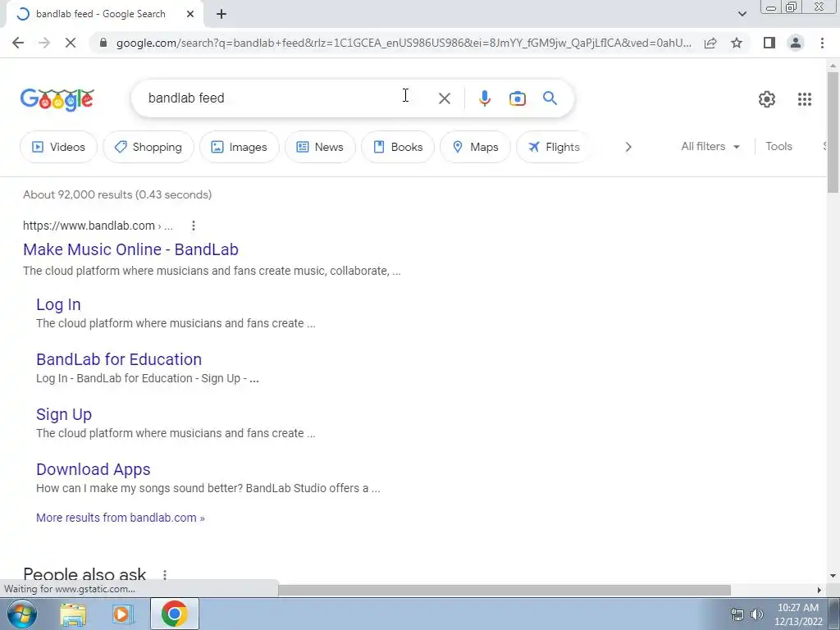Open the Google apps grid
The width and height of the screenshot is (840, 630).
pos(804,99)
